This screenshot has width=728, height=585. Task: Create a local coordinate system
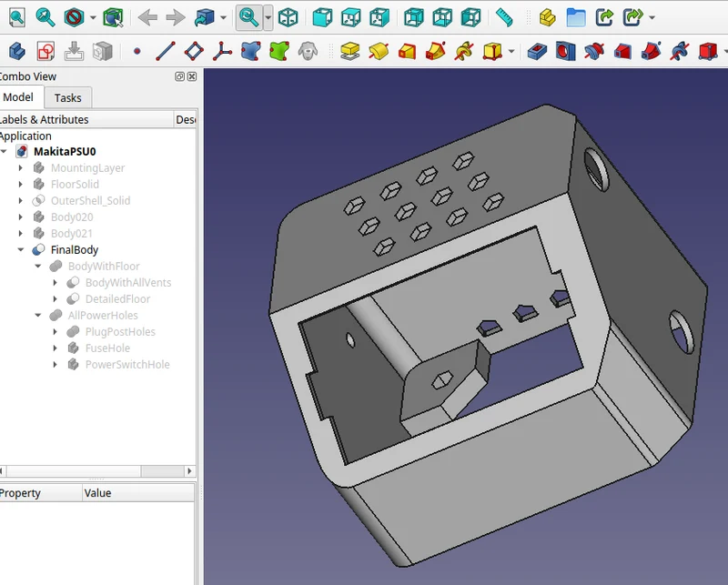coord(222,51)
